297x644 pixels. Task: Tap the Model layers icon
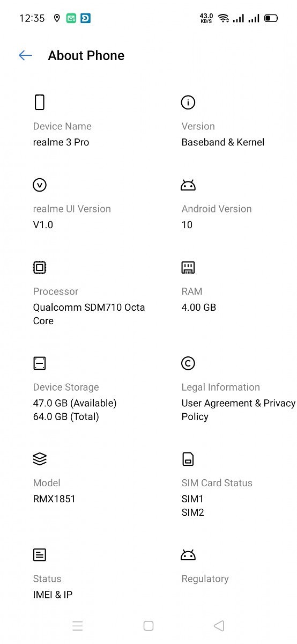[40, 459]
